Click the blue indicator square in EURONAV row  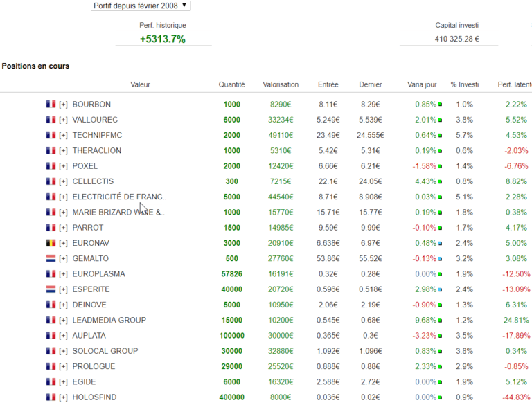(x=440, y=244)
